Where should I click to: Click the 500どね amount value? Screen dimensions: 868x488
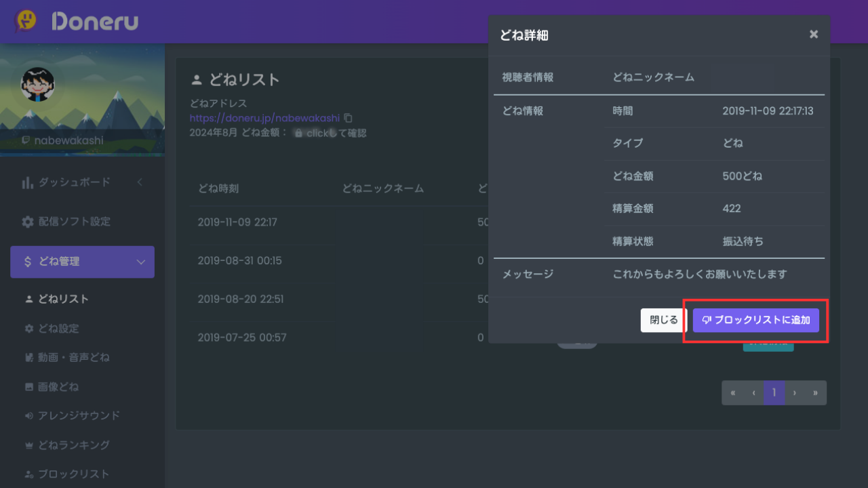click(743, 176)
